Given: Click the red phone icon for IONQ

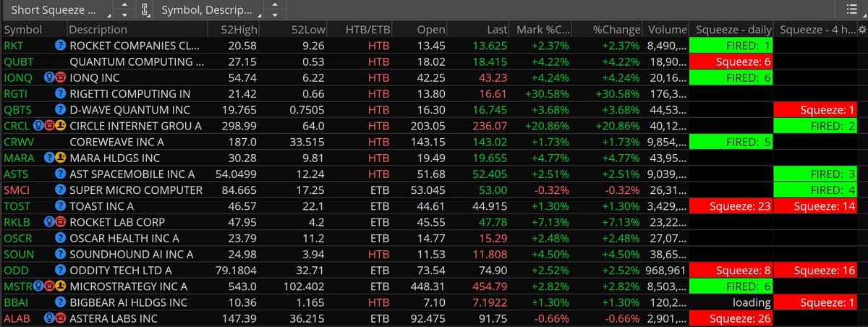Looking at the screenshot, I should click(60, 77).
